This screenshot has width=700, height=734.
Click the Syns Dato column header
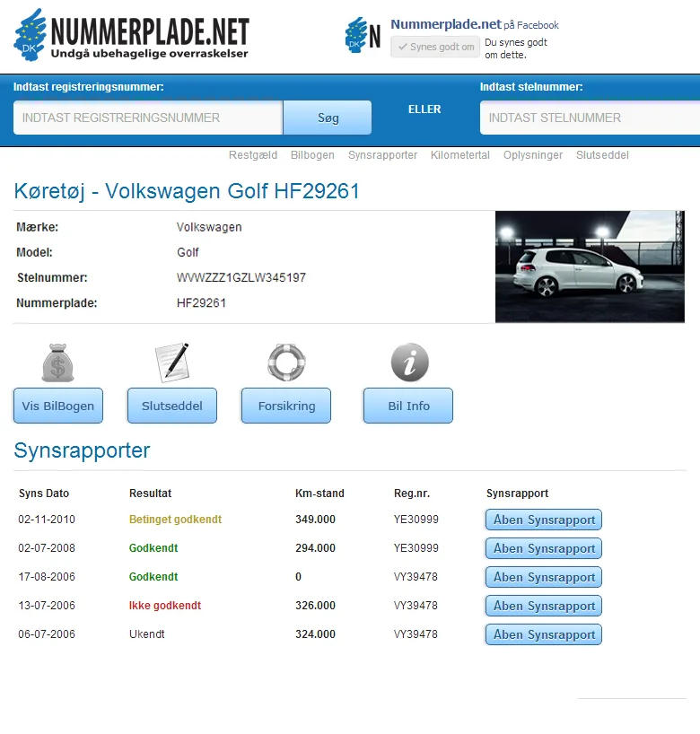click(x=44, y=494)
